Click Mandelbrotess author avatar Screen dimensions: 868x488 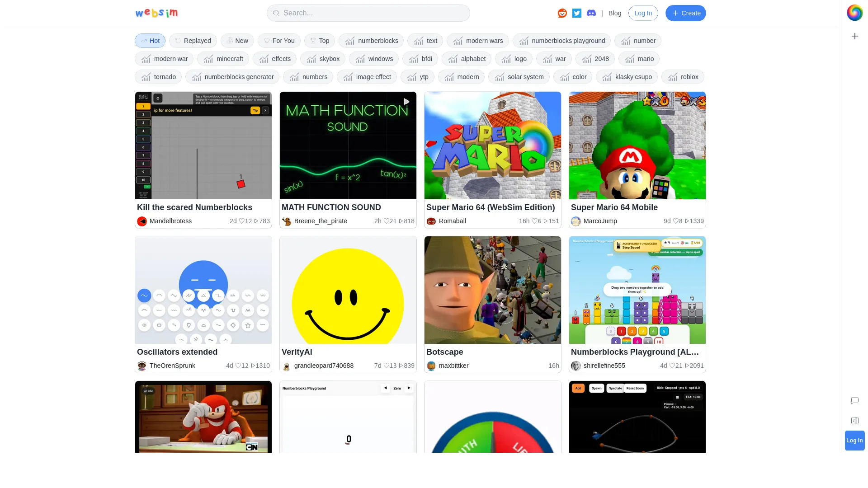[x=142, y=221]
